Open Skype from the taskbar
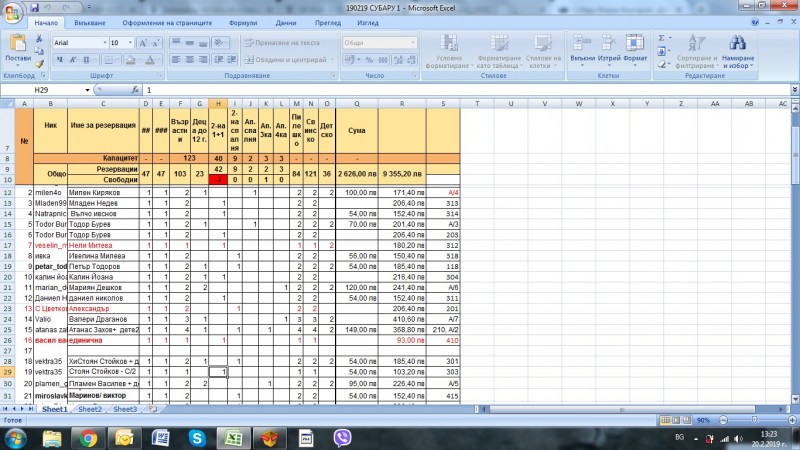 pos(197,438)
